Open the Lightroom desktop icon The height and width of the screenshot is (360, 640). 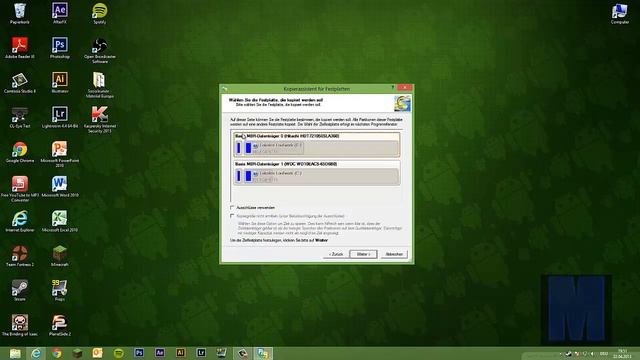[x=60, y=118]
